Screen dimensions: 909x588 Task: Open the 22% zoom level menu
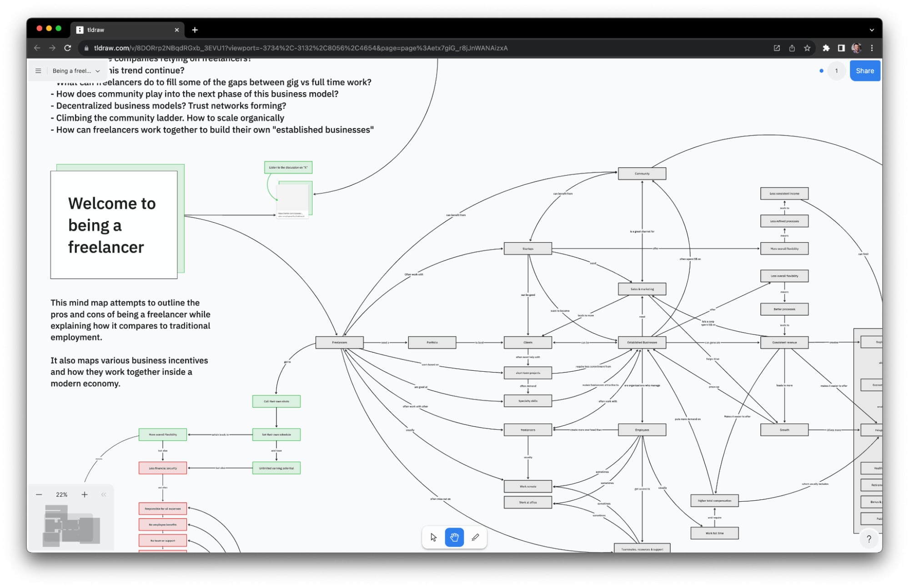[x=62, y=495]
